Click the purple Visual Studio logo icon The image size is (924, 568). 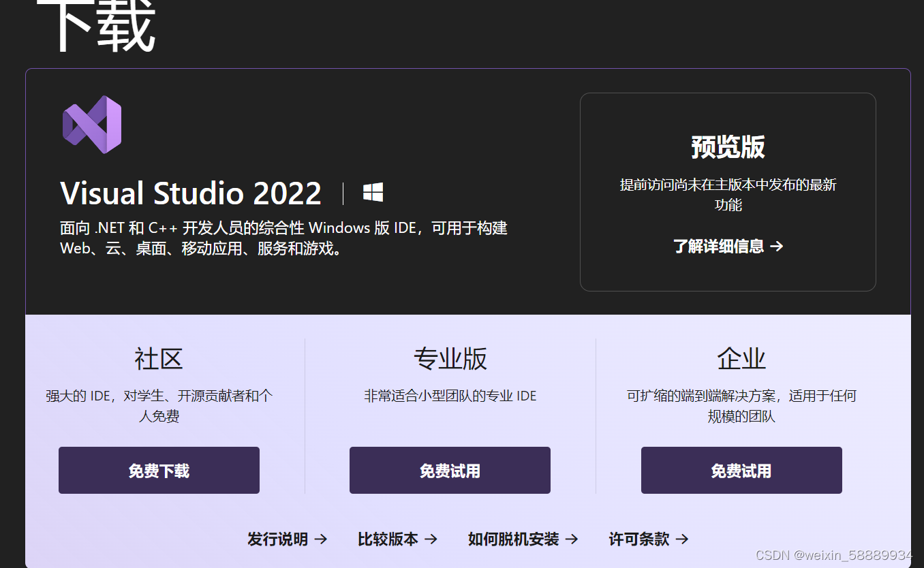coord(92,124)
